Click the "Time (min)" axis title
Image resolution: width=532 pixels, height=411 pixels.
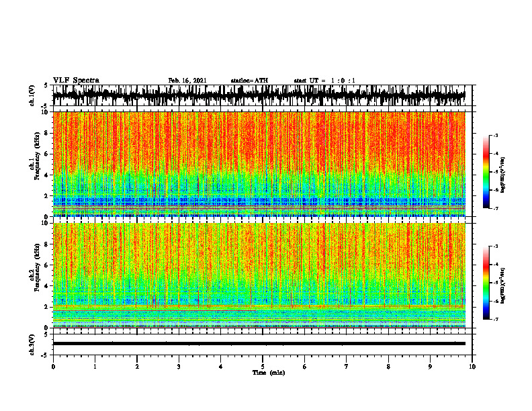click(x=269, y=373)
